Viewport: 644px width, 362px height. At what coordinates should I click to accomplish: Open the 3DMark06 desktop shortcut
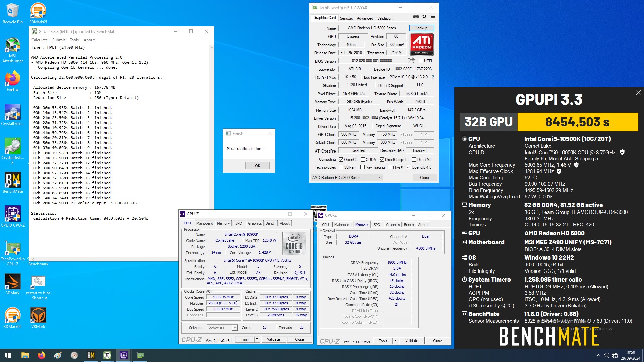point(12,318)
